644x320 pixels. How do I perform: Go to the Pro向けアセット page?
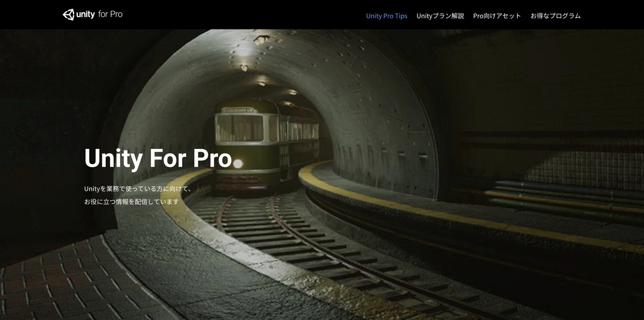[497, 16]
